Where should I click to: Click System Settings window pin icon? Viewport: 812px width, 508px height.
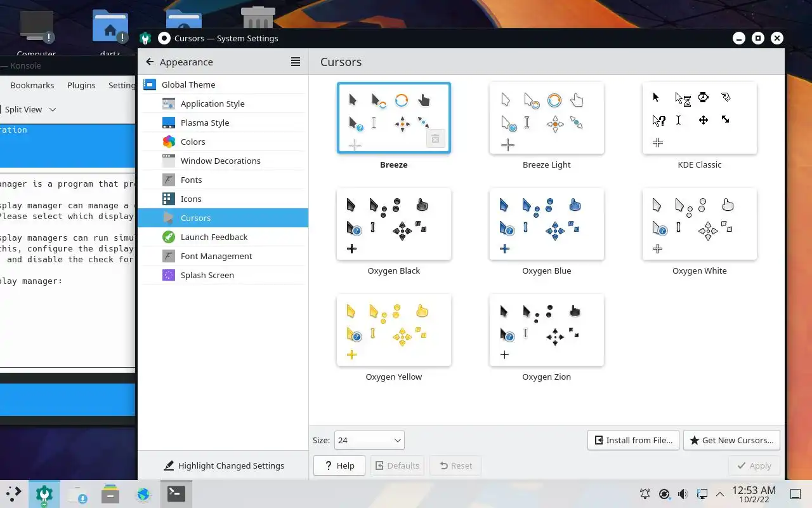(164, 38)
